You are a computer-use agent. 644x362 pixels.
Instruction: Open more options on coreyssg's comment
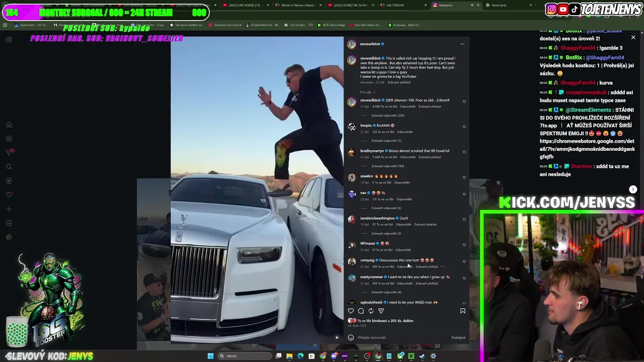(x=443, y=266)
